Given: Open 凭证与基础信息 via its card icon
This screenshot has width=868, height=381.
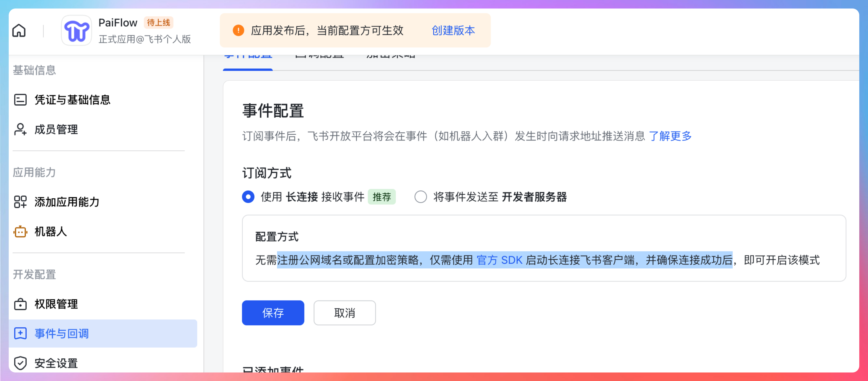Looking at the screenshot, I should click(x=20, y=100).
